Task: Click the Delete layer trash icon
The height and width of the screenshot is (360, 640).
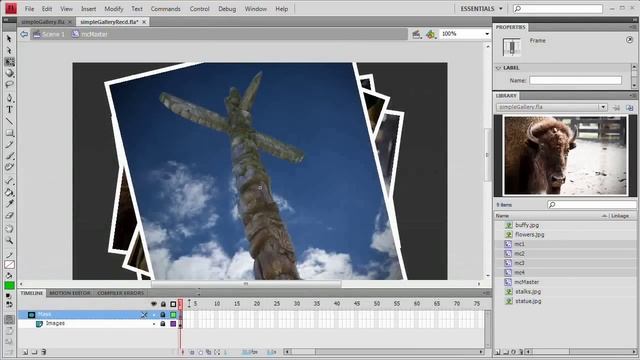Action: [44, 351]
